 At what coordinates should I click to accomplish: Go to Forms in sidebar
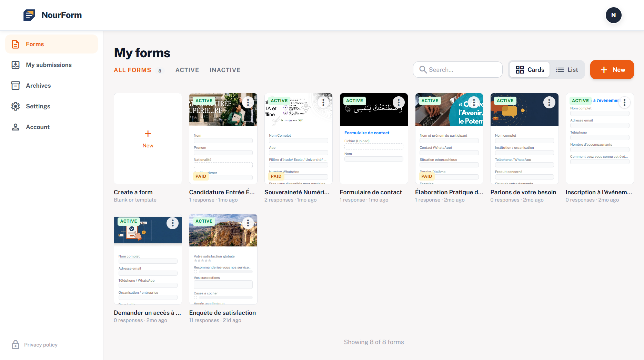(x=52, y=44)
